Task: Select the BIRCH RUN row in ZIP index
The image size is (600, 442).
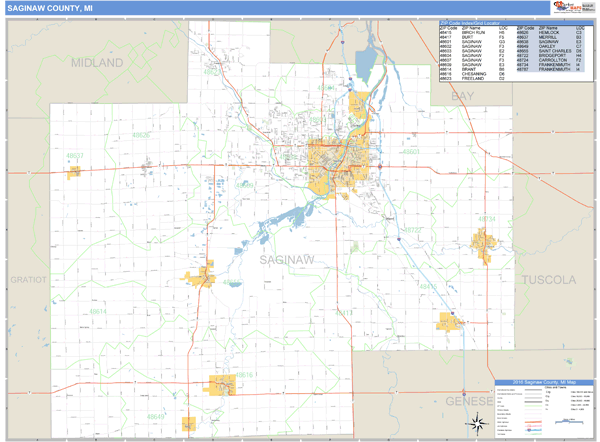Action: [x=473, y=33]
